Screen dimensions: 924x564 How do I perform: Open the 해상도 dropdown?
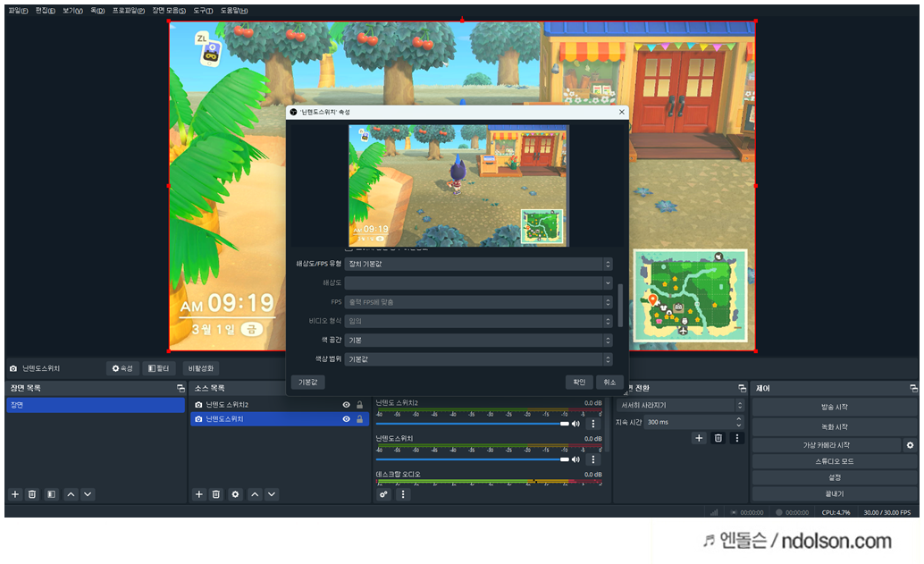click(478, 282)
